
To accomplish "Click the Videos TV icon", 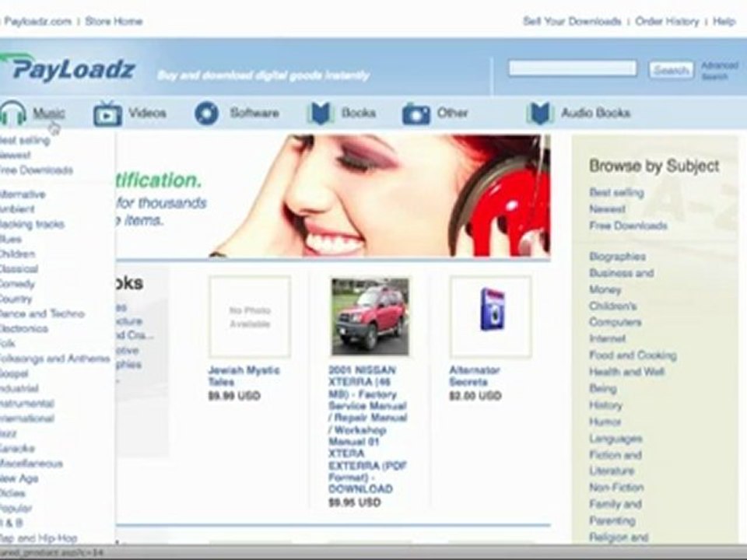I will 107,114.
